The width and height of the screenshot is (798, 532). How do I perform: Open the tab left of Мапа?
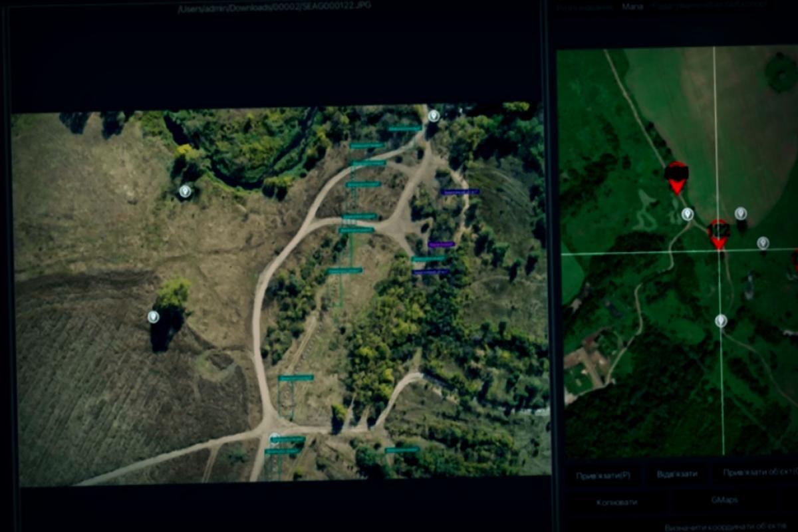click(x=584, y=7)
